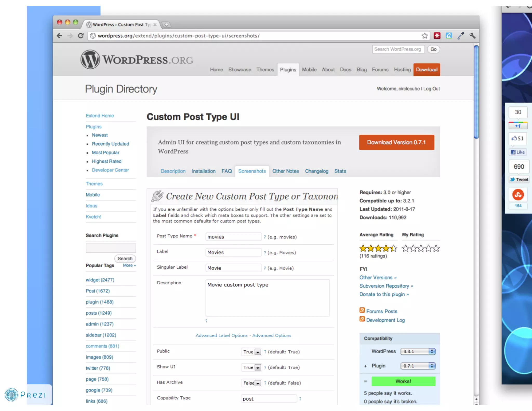Click the orange Download nav button
The height and width of the screenshot is (411, 532).
point(427,70)
